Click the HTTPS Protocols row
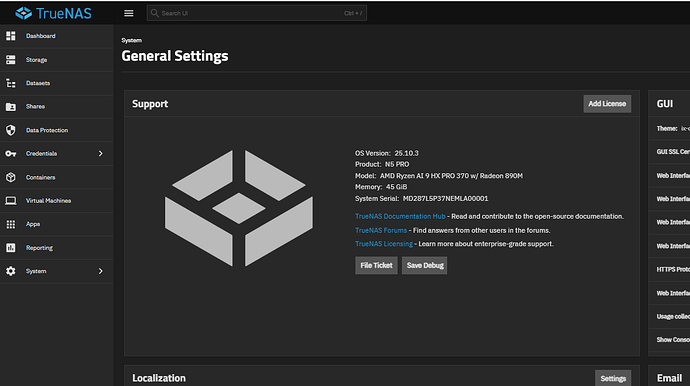 pos(669,269)
